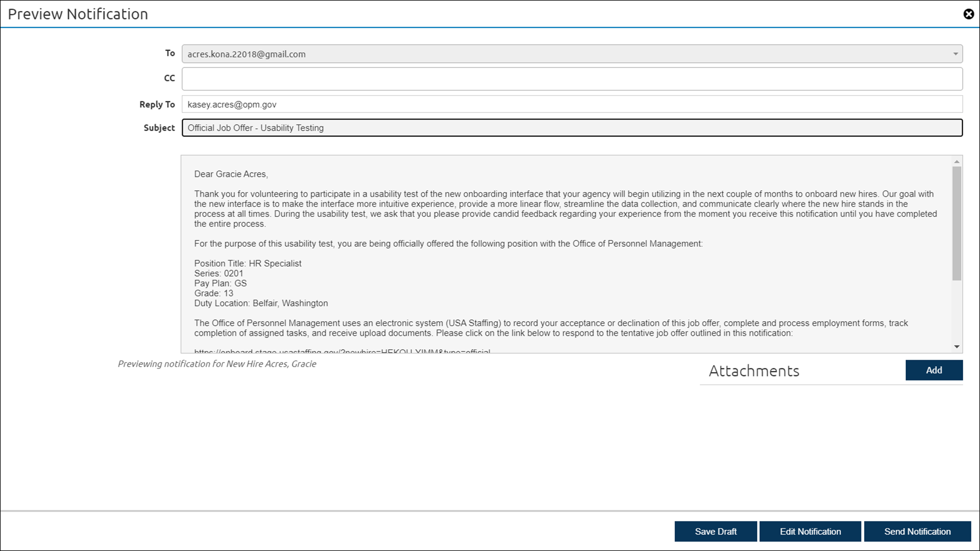Click the scrollbar up arrow in the message body
Viewport: 980px width, 551px height.
pos(956,161)
